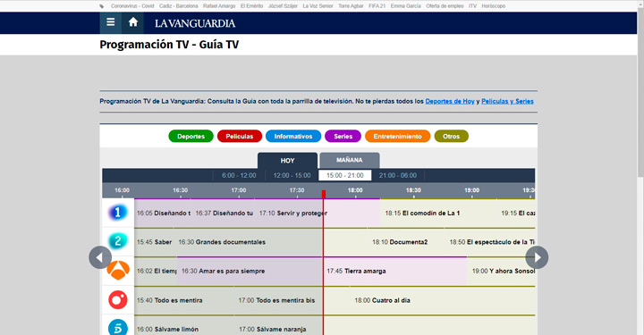Open 18:10 Documenta2 program

pos(407,242)
